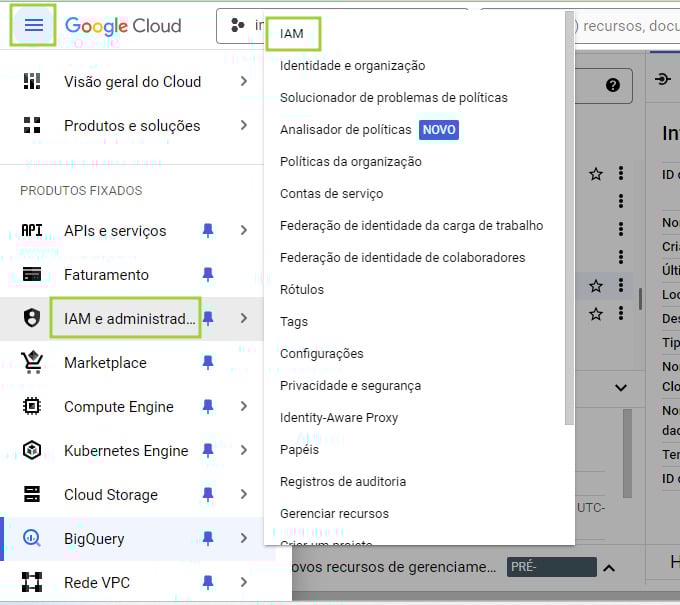680x605 pixels.
Task: Click the BigQuery magnifier icon
Action: pos(32,538)
